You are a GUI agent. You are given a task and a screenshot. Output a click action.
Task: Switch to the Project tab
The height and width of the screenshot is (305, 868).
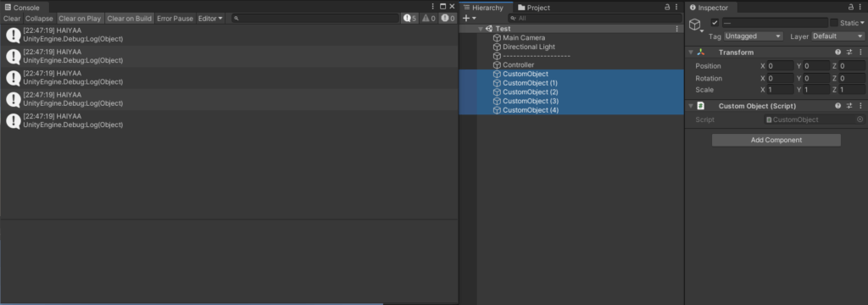(x=534, y=8)
